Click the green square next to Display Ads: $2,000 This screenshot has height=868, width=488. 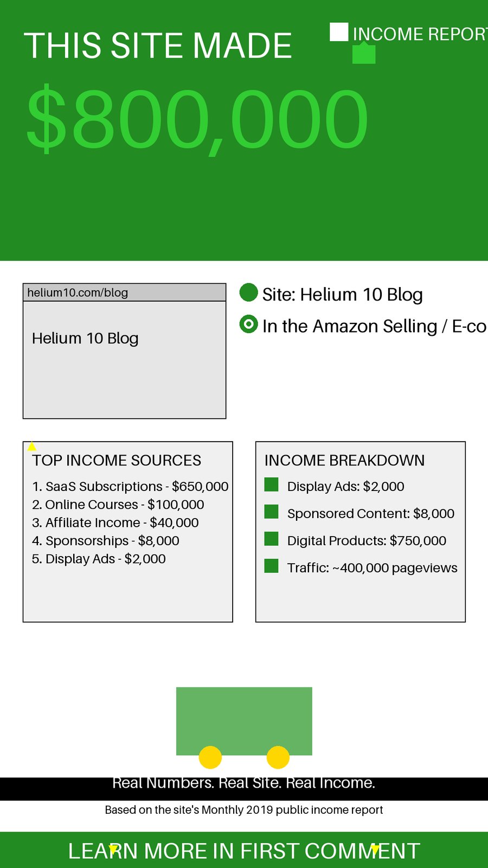pos(271,484)
